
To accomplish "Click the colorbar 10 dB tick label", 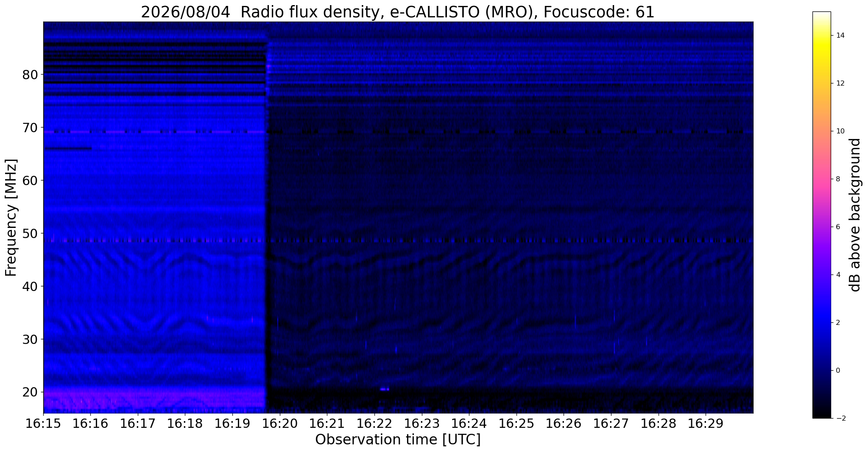I will (840, 131).
